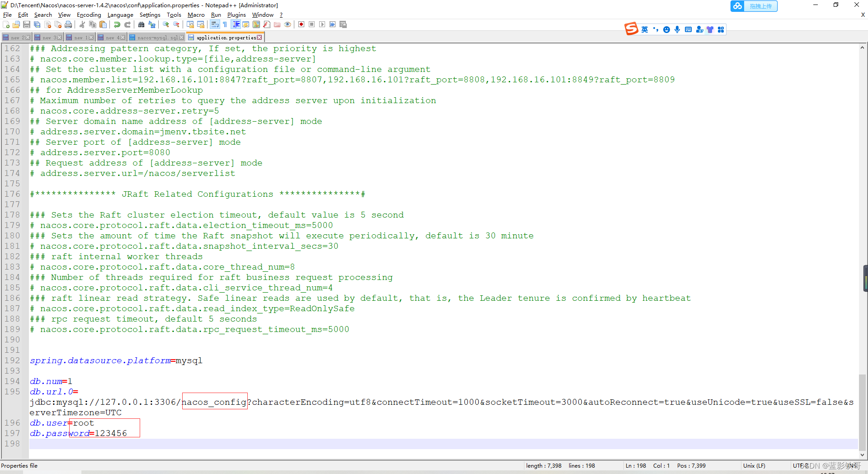Click the Zoom In magnifier icon

166,24
